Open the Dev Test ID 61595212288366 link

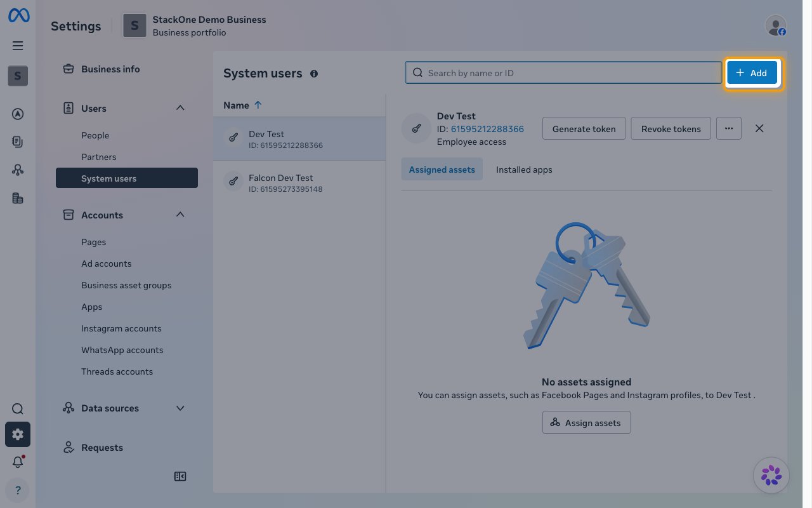pos(487,129)
